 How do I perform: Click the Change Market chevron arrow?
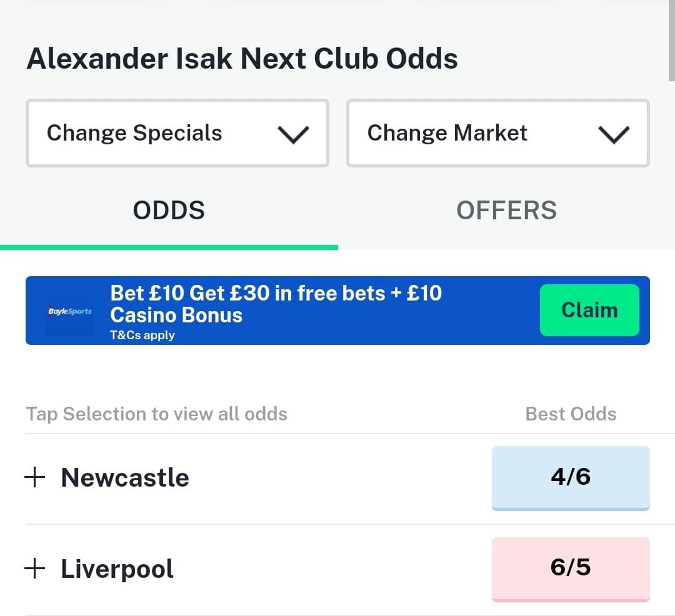click(614, 135)
